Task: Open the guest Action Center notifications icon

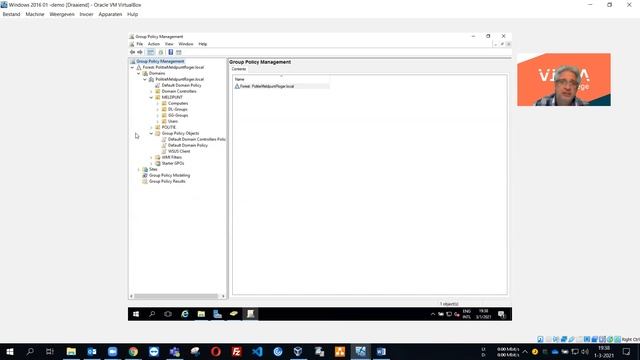Action: pyautogui.click(x=501, y=314)
